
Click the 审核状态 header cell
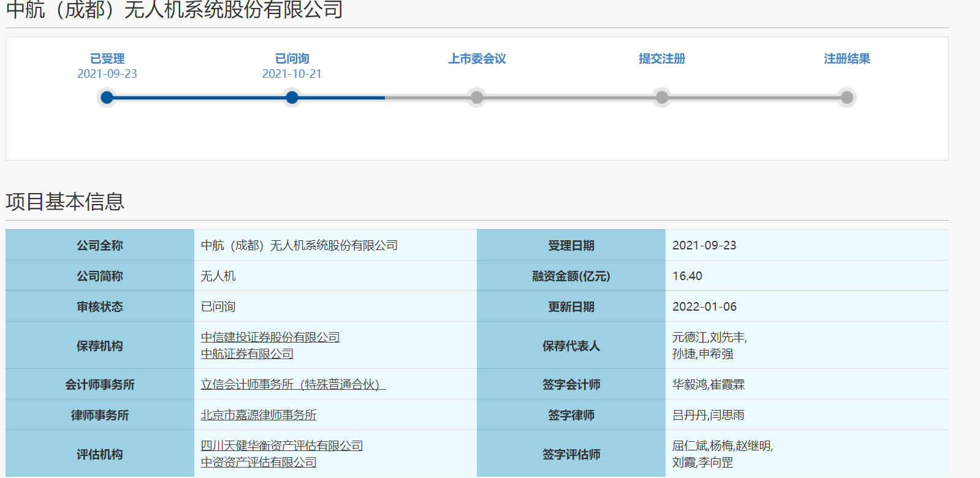(x=100, y=306)
